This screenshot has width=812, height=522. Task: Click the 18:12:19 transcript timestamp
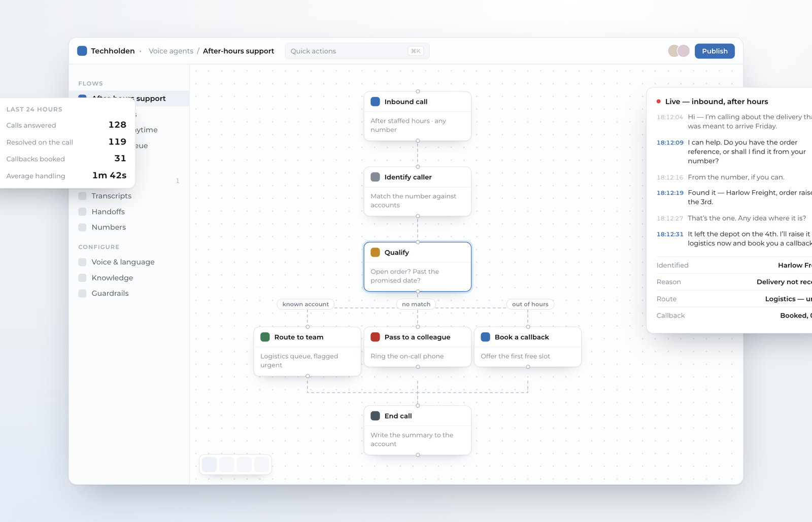670,193
